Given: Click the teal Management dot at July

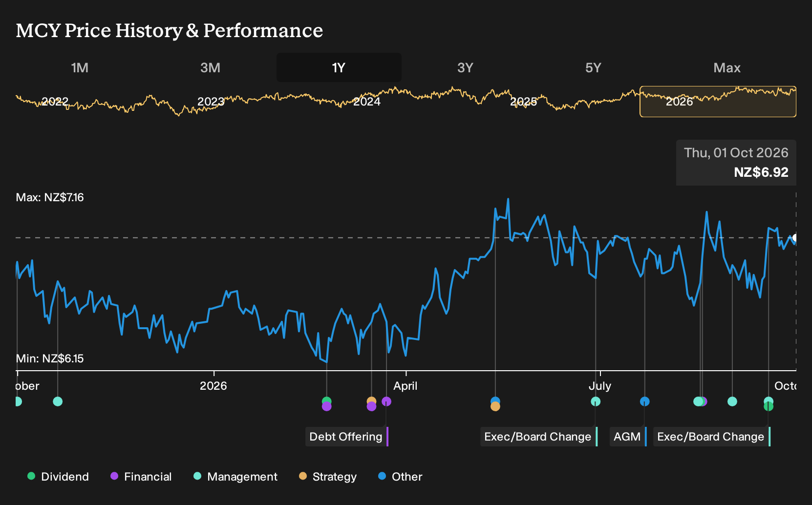Looking at the screenshot, I should [x=596, y=401].
